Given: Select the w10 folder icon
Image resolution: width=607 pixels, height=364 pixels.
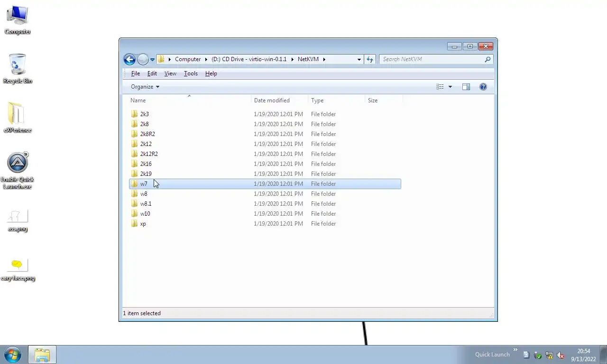Looking at the screenshot, I should 135,214.
